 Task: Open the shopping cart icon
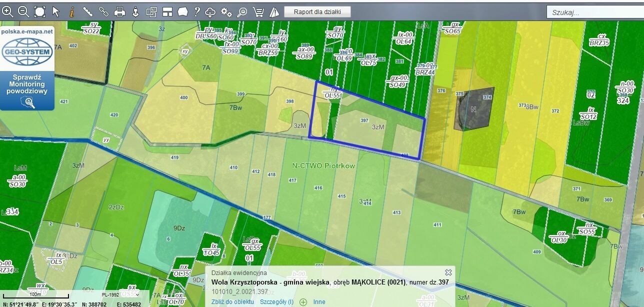tap(258, 11)
